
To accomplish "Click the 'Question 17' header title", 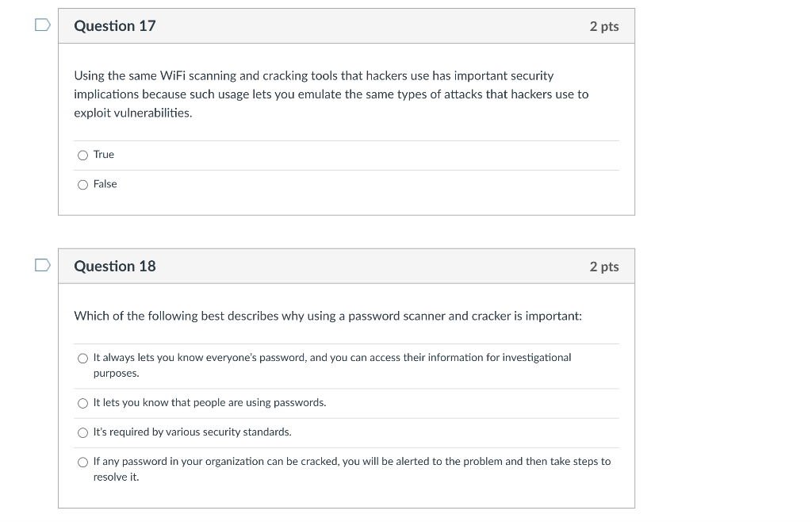I will (115, 26).
